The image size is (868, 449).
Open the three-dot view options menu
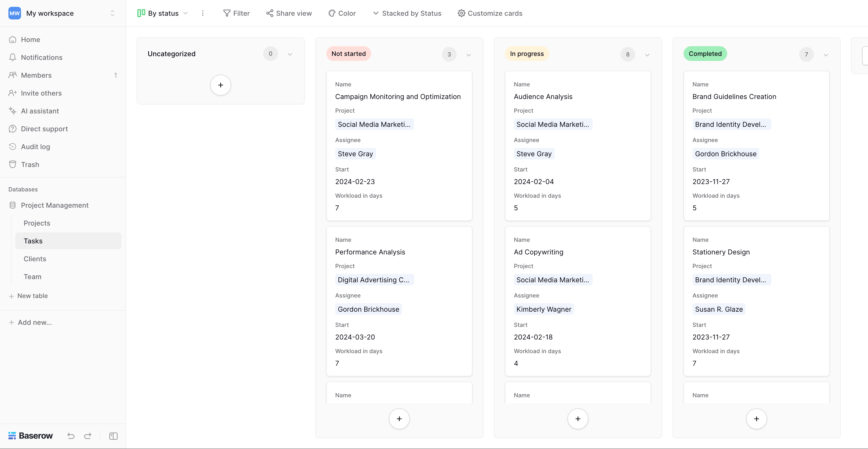pyautogui.click(x=203, y=13)
